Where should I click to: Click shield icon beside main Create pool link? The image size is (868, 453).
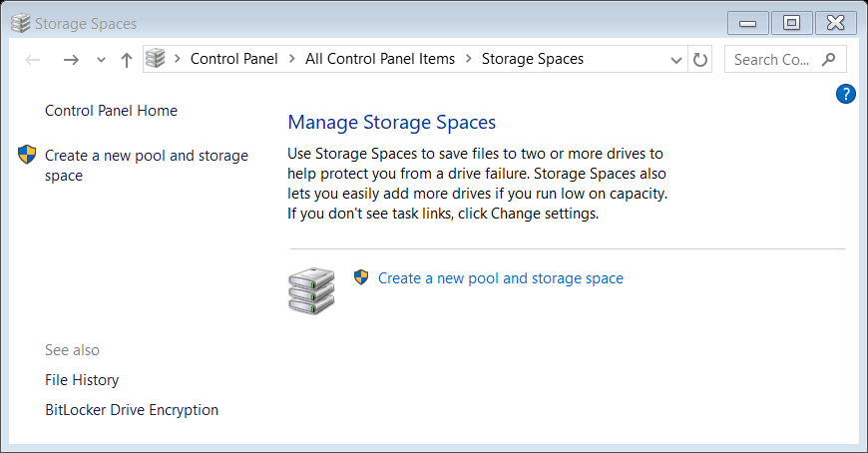tap(361, 277)
